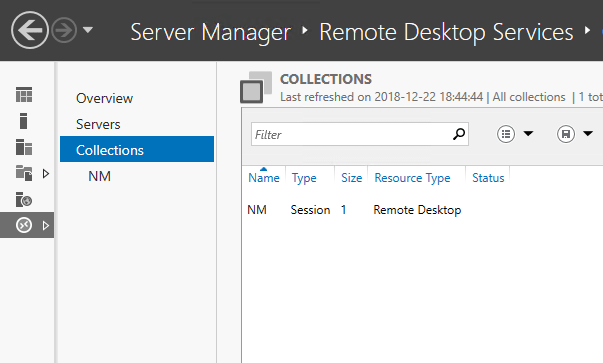Sort by the Size column header

point(351,178)
